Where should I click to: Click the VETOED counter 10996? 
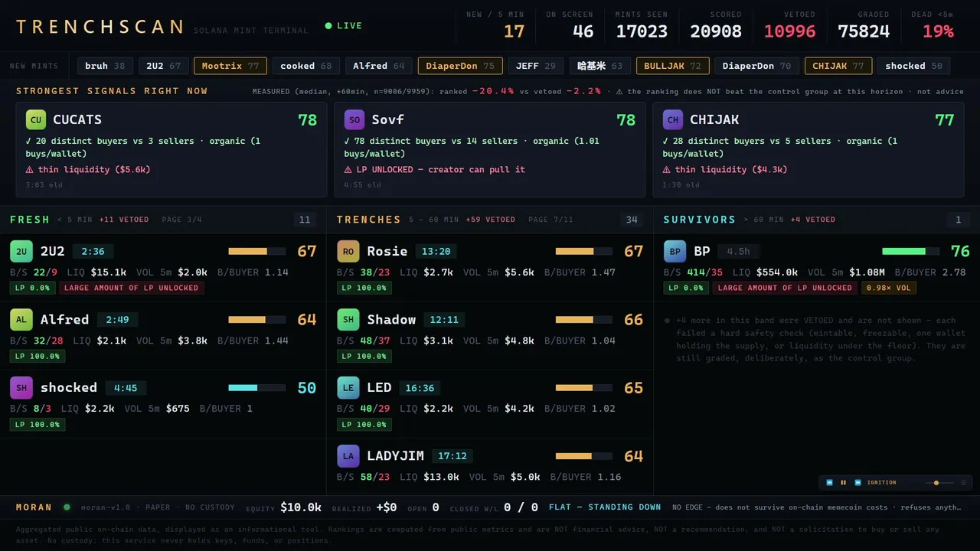click(x=789, y=31)
